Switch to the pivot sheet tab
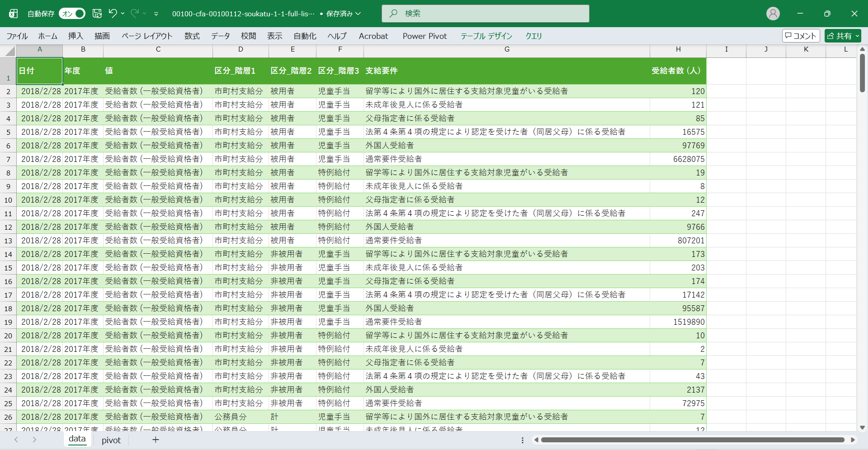 (x=111, y=440)
